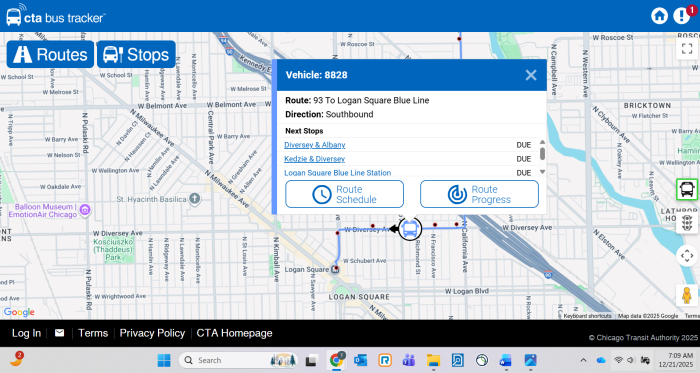Open taskbar clock and date
Image resolution: width=700 pixels, height=373 pixels.
pos(675,360)
